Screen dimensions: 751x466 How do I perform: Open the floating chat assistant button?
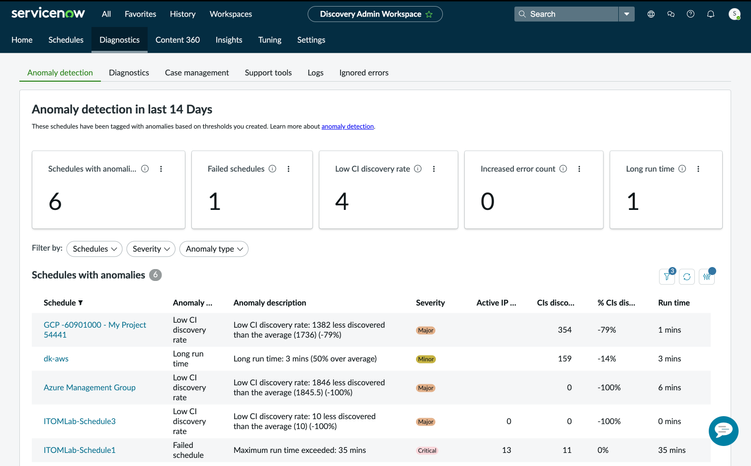tap(723, 431)
